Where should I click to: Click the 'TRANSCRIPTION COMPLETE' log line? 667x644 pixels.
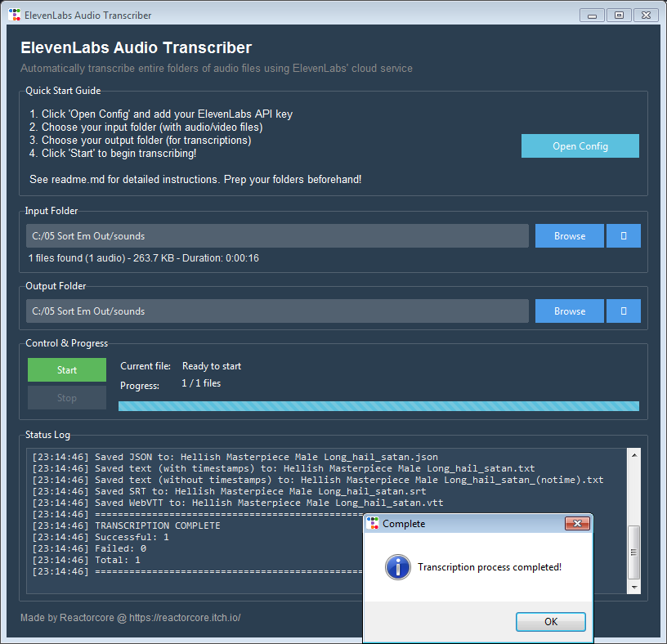pos(127,525)
